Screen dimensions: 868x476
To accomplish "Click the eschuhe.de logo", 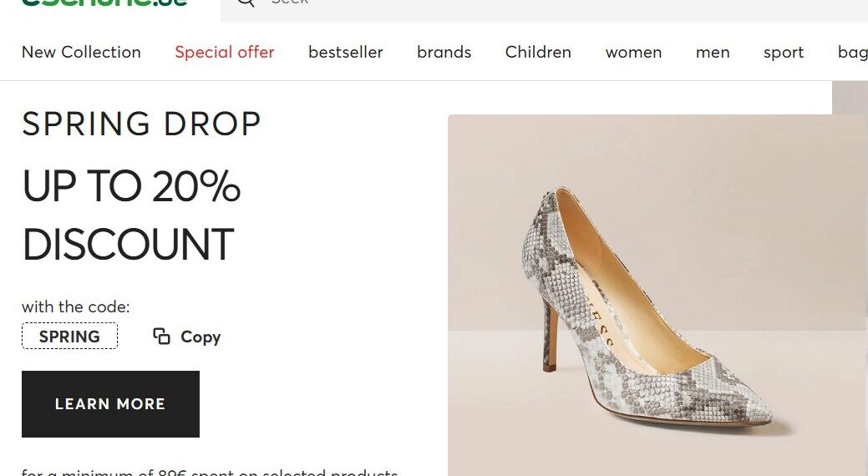I will [104, 3].
